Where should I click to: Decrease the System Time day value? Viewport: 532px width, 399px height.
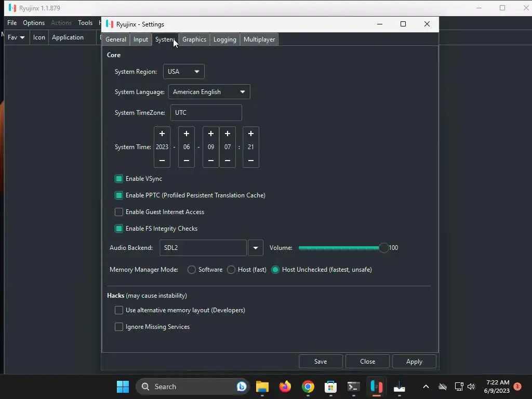[211, 161]
